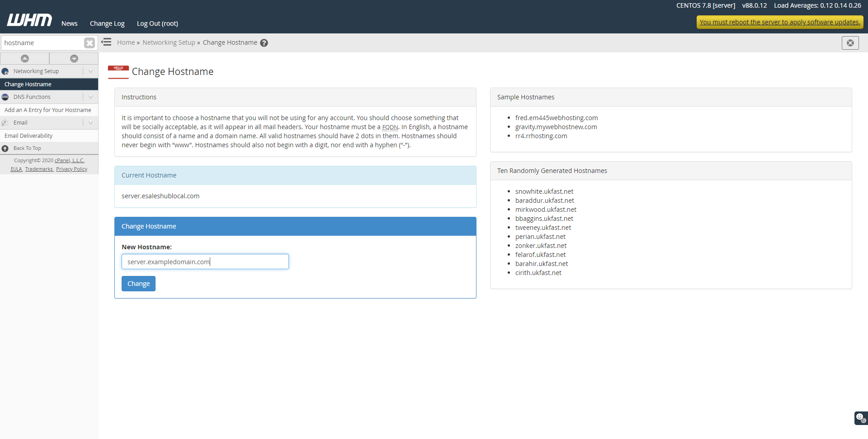
Task: Expand all sidebar sections down arrow
Action: coord(74,58)
